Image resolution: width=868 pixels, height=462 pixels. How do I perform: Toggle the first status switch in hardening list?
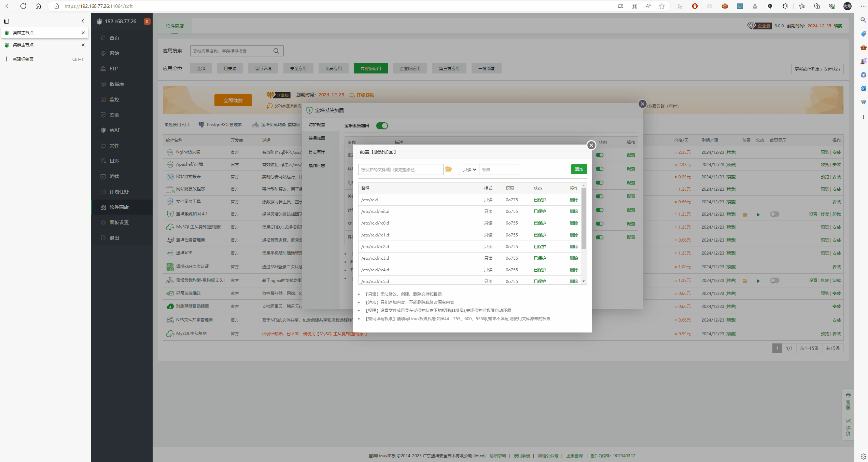[600, 155]
